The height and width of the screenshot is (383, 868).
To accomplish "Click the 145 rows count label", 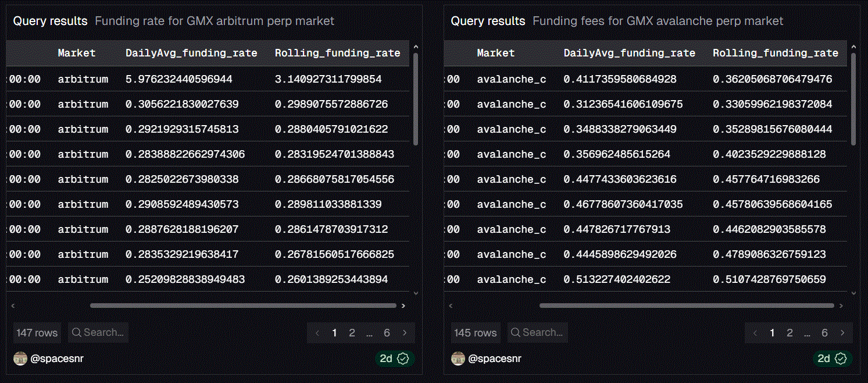I will click(x=475, y=333).
